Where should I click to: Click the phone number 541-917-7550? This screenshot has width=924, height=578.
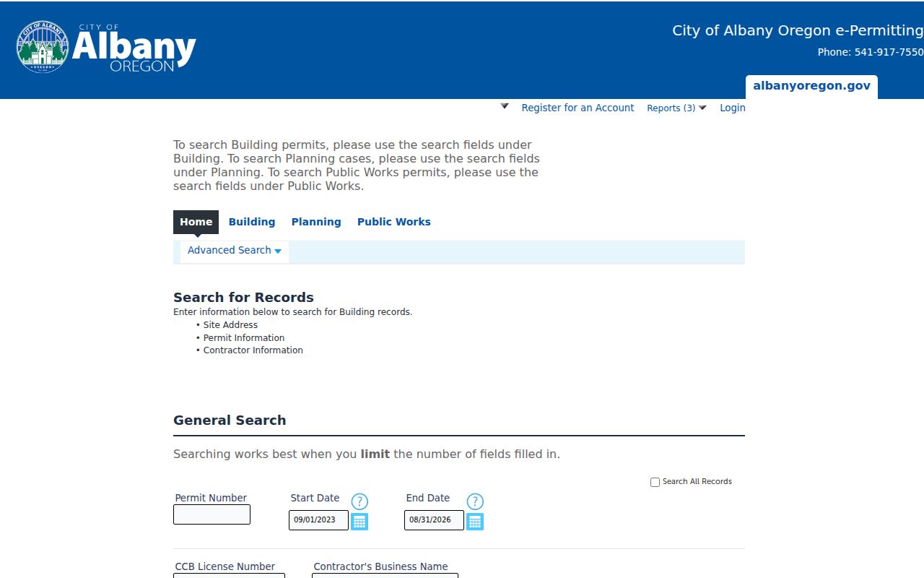pos(889,52)
